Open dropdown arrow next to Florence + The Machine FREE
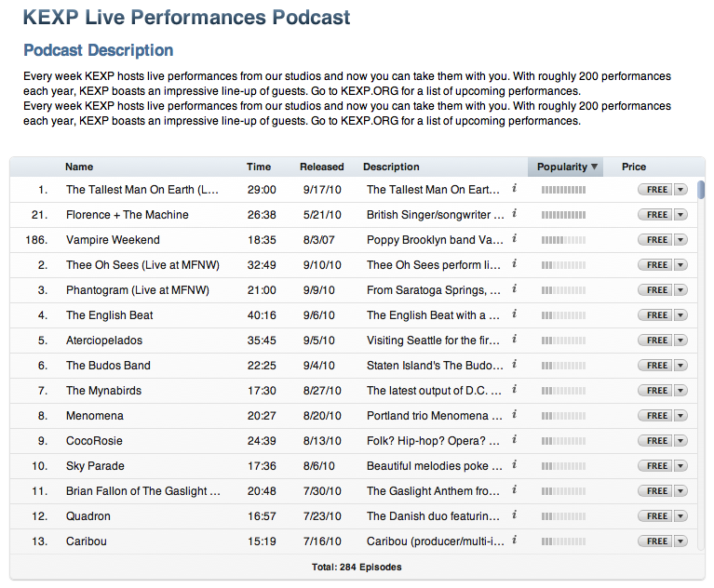Screen dimensions: 714x588 pyautogui.click(x=680, y=215)
